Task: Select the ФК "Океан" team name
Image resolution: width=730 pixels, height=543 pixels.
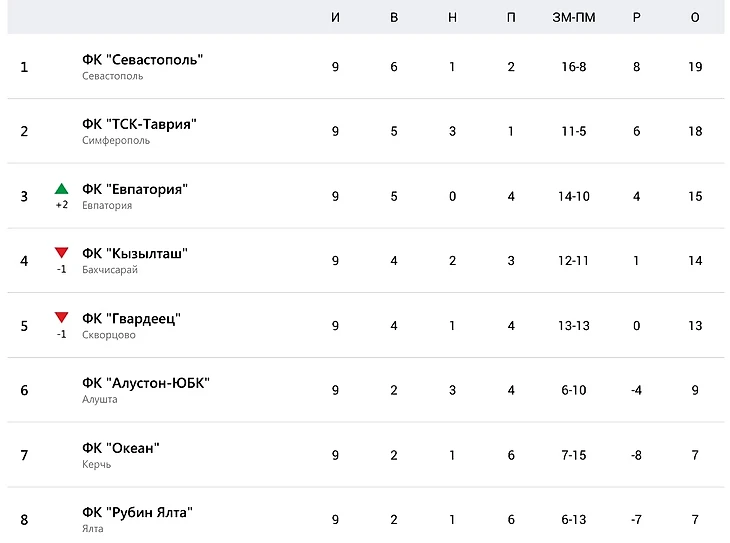Action: click(121, 448)
